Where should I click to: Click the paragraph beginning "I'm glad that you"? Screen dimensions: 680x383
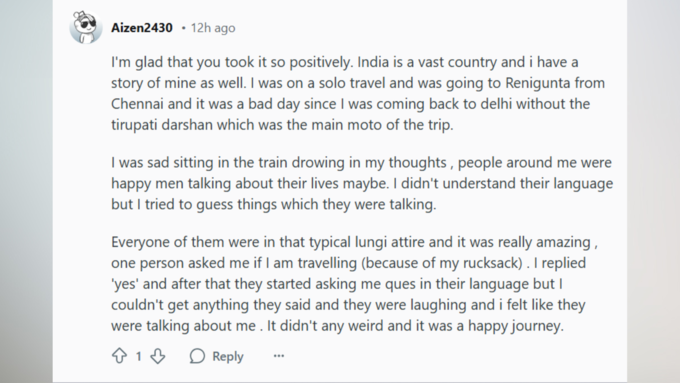tap(358, 93)
